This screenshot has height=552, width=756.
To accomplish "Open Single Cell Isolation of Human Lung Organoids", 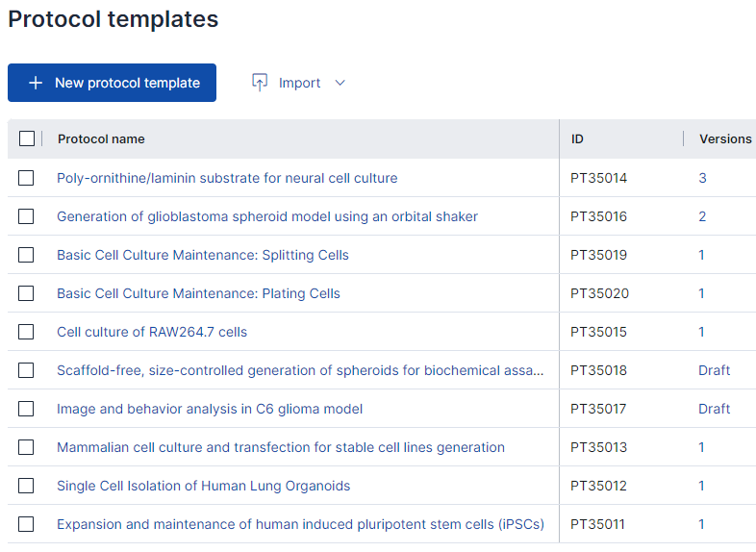I will click(204, 486).
